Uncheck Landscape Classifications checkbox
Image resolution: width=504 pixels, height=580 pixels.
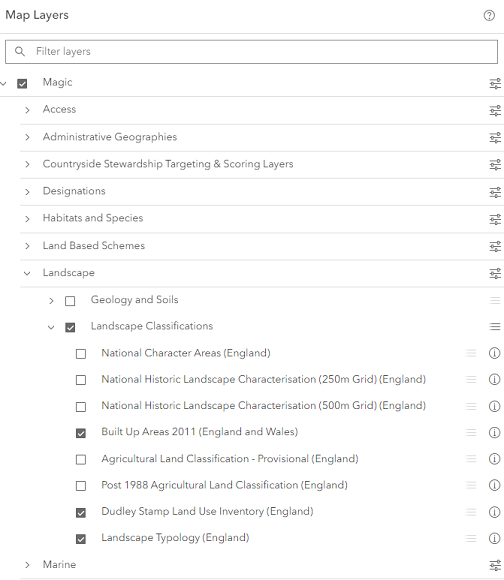point(70,327)
